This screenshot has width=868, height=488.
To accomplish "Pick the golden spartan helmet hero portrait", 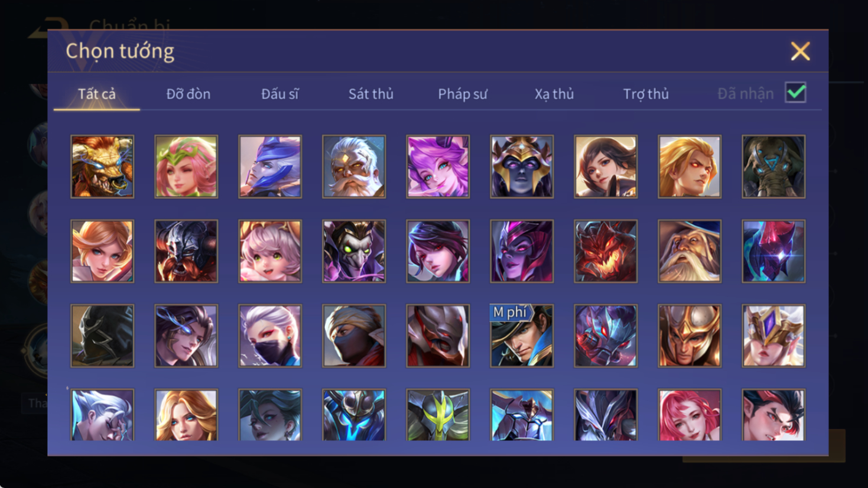I will point(690,336).
